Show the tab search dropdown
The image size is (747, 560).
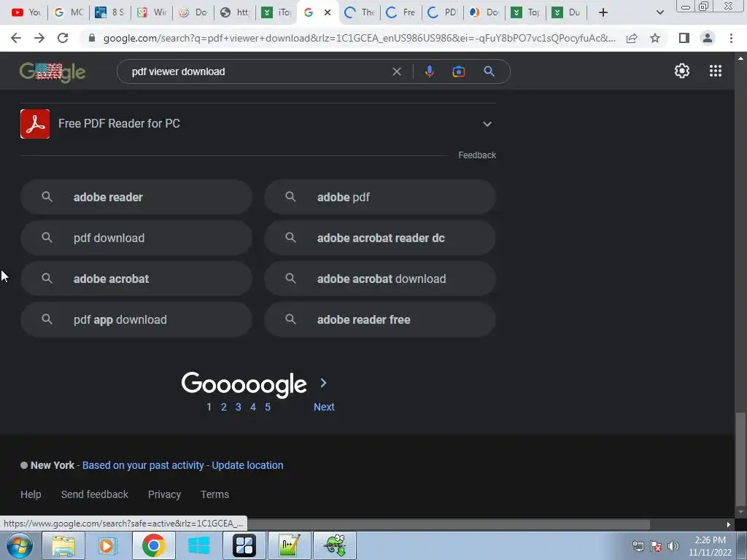[x=659, y=12]
